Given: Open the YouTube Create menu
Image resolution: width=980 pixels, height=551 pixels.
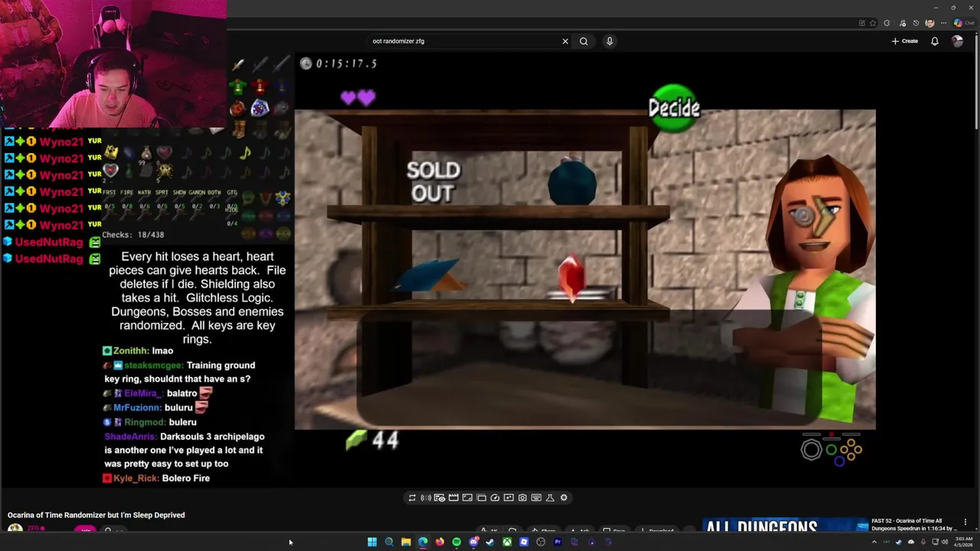Looking at the screenshot, I should (905, 41).
